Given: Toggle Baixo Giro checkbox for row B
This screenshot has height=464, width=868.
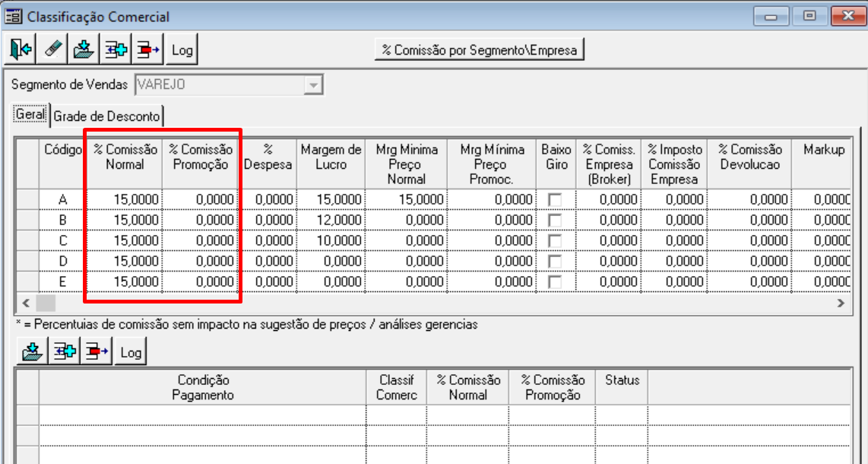Looking at the screenshot, I should (554, 220).
